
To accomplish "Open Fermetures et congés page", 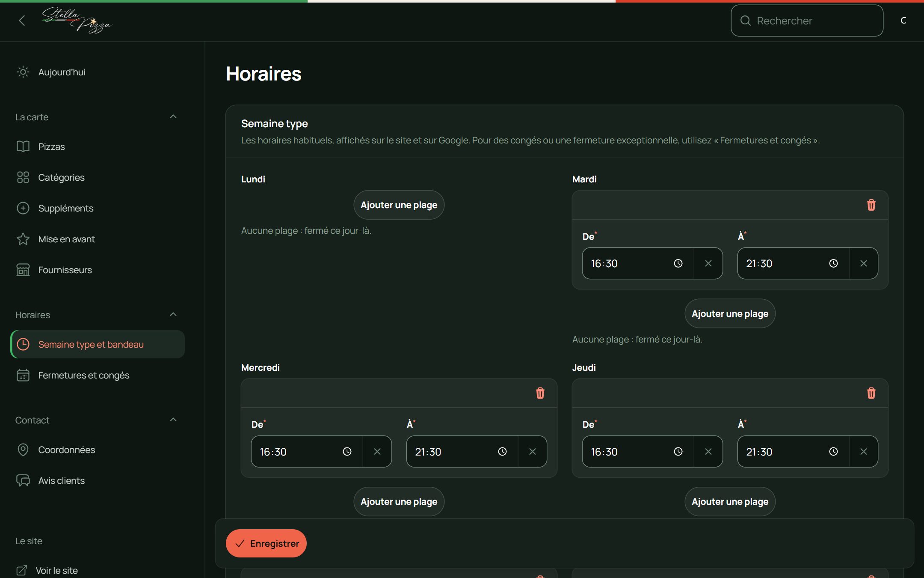I will pyautogui.click(x=98, y=375).
